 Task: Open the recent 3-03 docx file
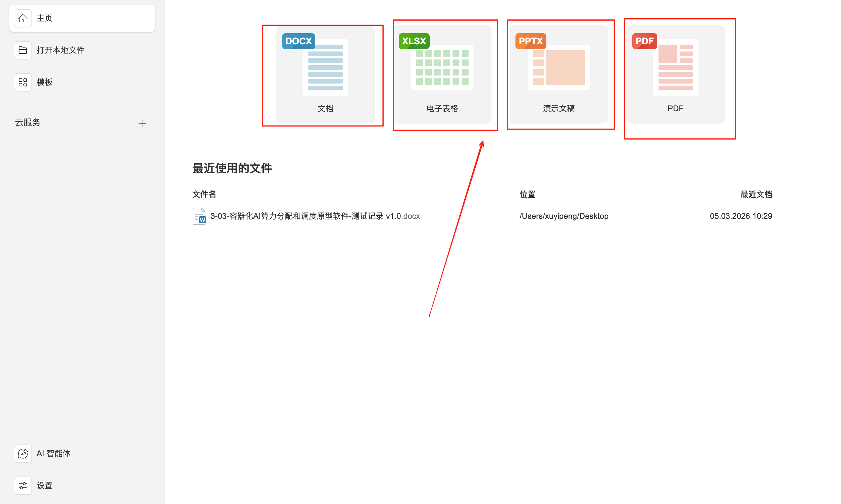(315, 216)
